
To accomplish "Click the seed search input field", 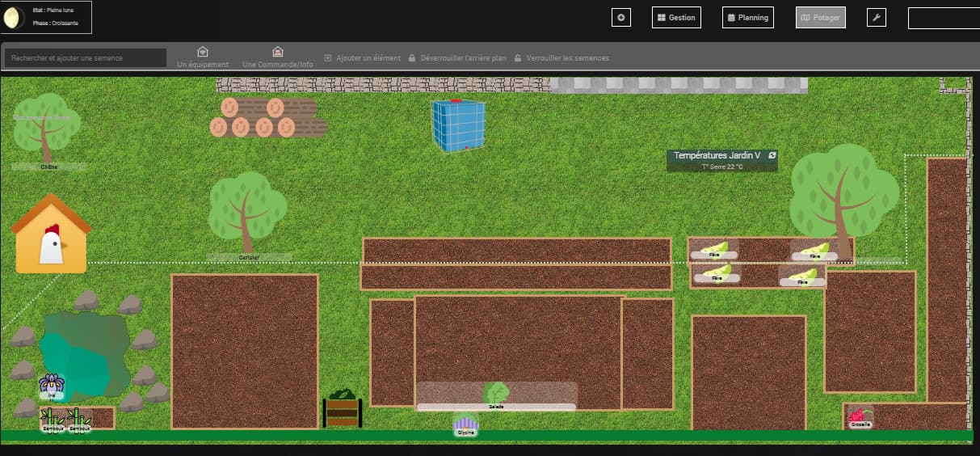I will click(x=85, y=58).
